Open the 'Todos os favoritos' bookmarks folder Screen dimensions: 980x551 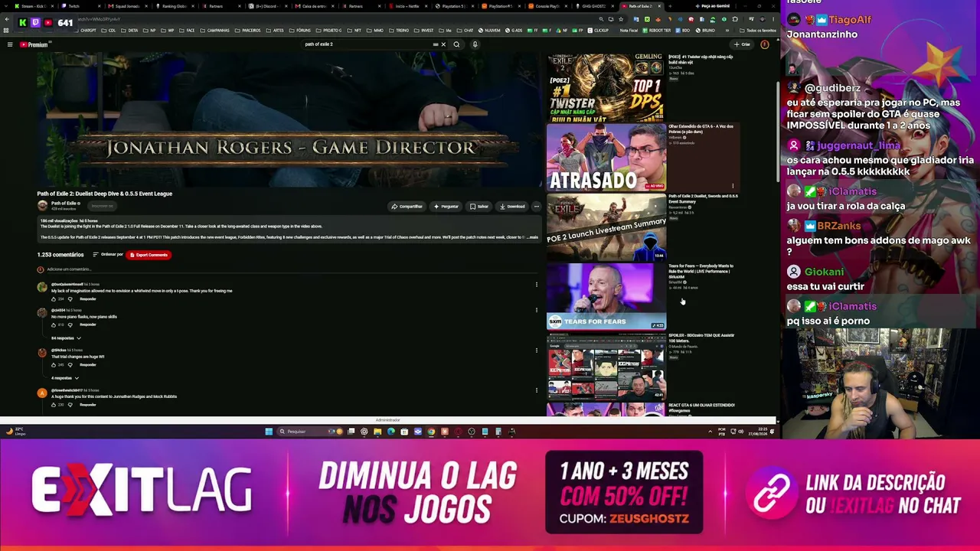coord(758,31)
